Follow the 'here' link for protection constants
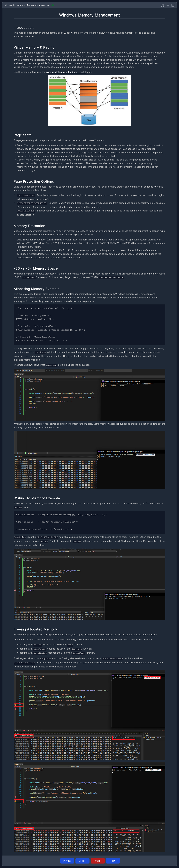This screenshot has height=868, width=179. [x=156, y=187]
